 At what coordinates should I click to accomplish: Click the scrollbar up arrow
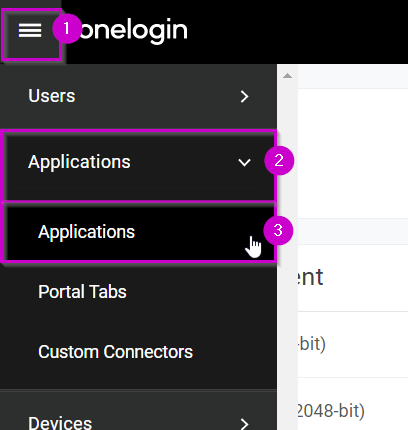click(x=287, y=76)
